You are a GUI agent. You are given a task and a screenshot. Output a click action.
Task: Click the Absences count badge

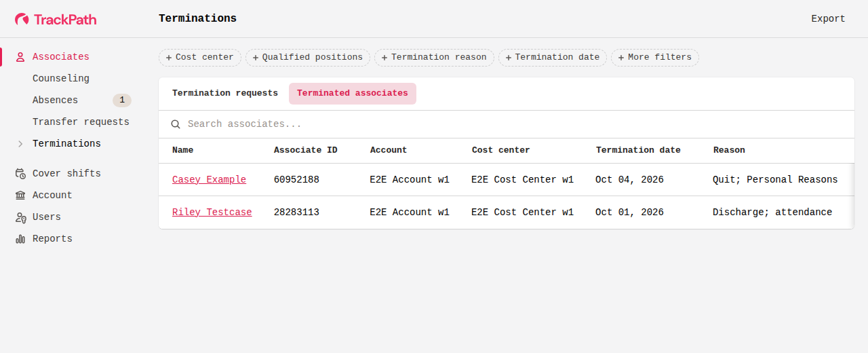click(x=122, y=100)
